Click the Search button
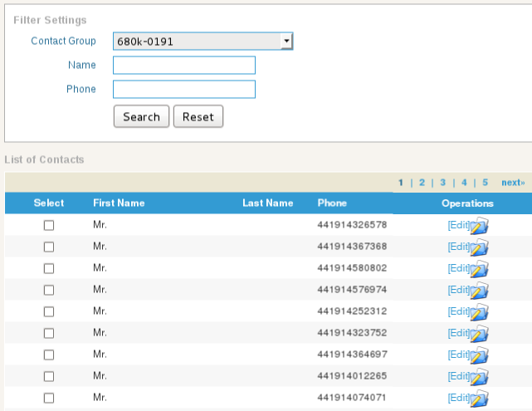 (x=141, y=116)
